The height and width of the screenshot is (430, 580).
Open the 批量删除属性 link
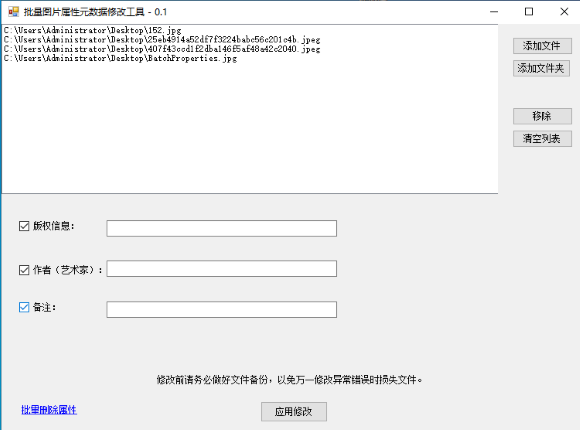49,410
